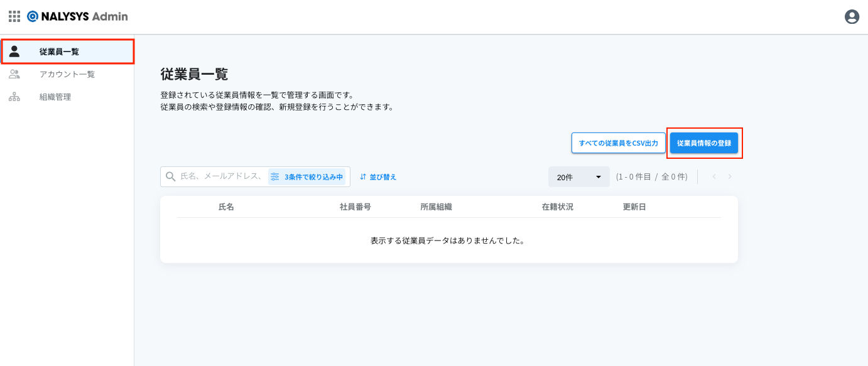Click the 従業員一覧 person icon in sidebar

(x=14, y=51)
